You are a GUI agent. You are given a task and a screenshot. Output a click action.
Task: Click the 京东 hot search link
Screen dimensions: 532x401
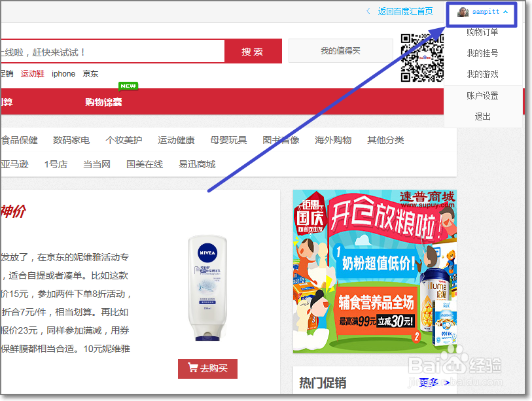pos(90,74)
